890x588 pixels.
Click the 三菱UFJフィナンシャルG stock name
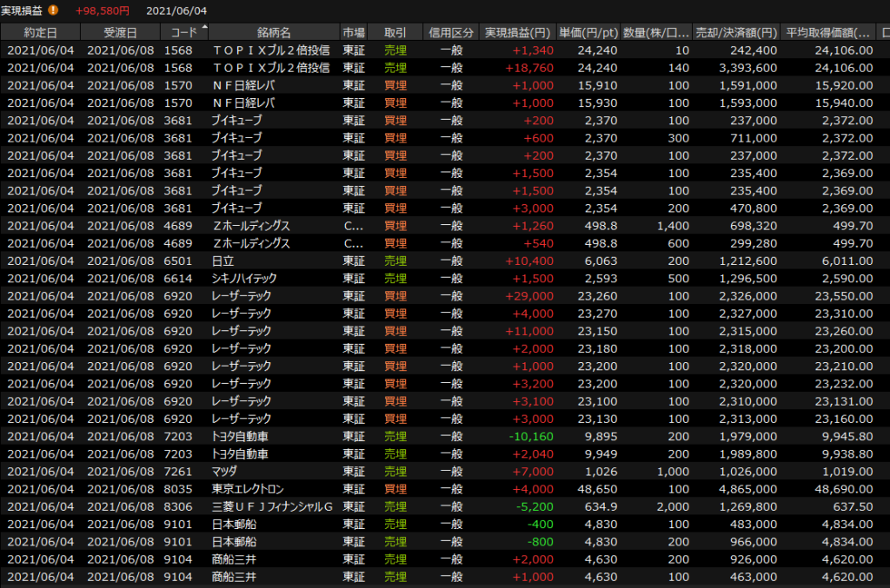click(272, 506)
